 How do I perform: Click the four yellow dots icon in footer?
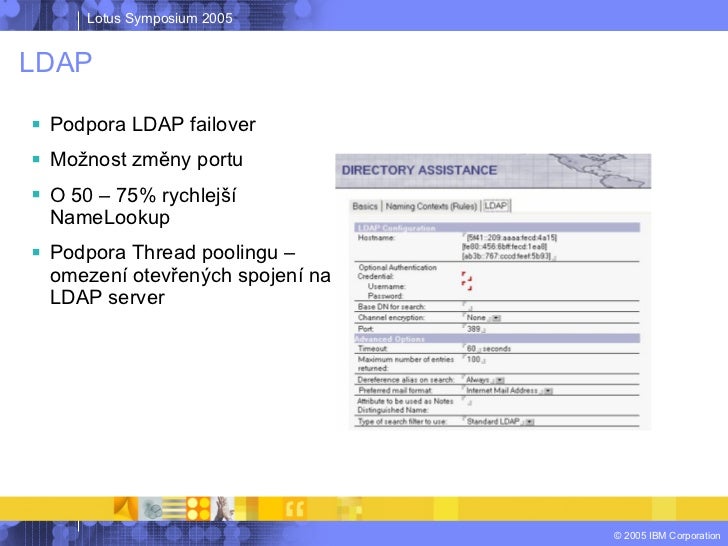click(199, 509)
